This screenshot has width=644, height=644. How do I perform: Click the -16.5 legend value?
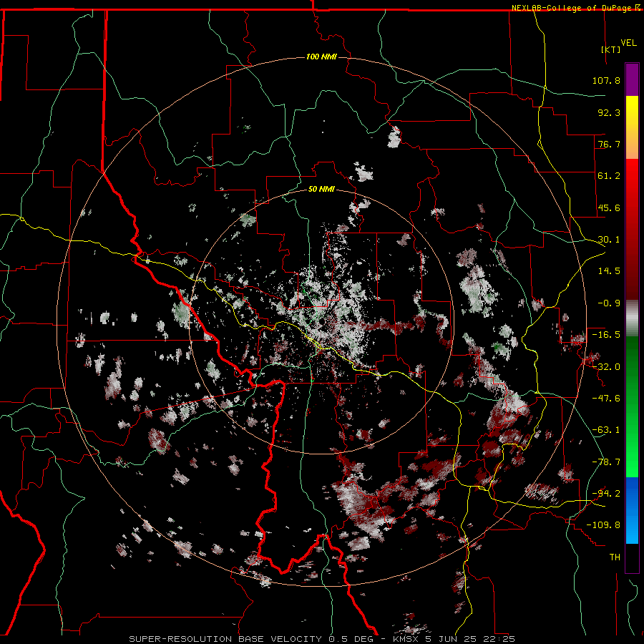click(606, 335)
